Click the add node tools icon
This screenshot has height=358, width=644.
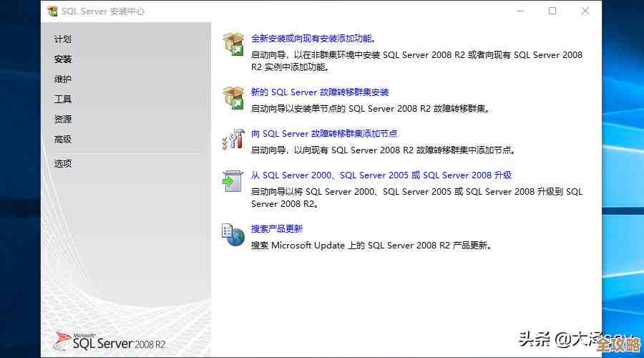coord(233,139)
